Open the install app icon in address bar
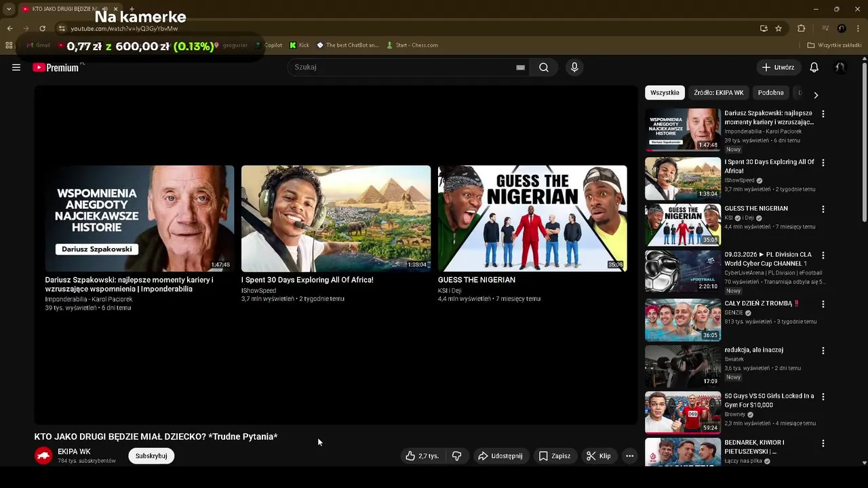The height and width of the screenshot is (488, 868). pos(764,28)
